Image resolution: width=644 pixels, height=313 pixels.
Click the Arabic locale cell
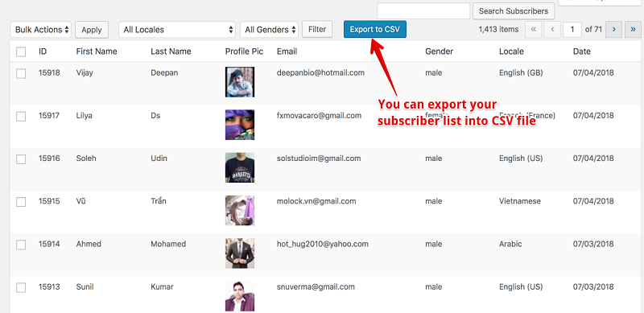[510, 244]
